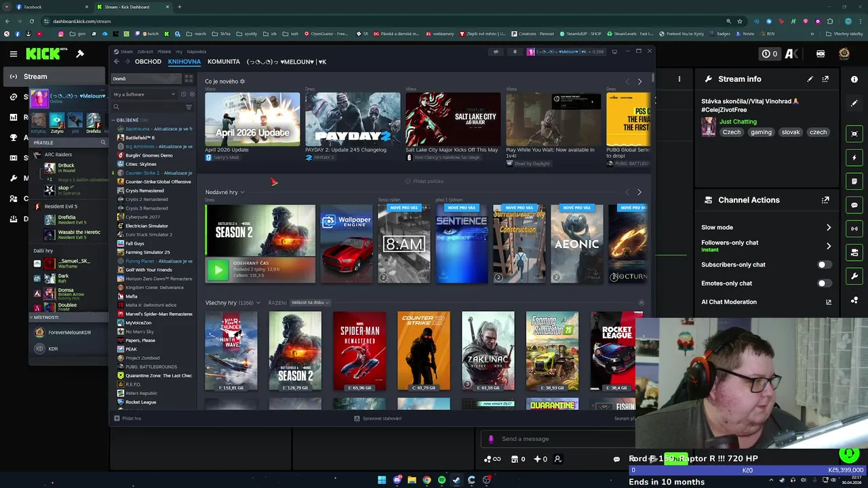Open the chat bubble icon in right rail

pos(854,205)
